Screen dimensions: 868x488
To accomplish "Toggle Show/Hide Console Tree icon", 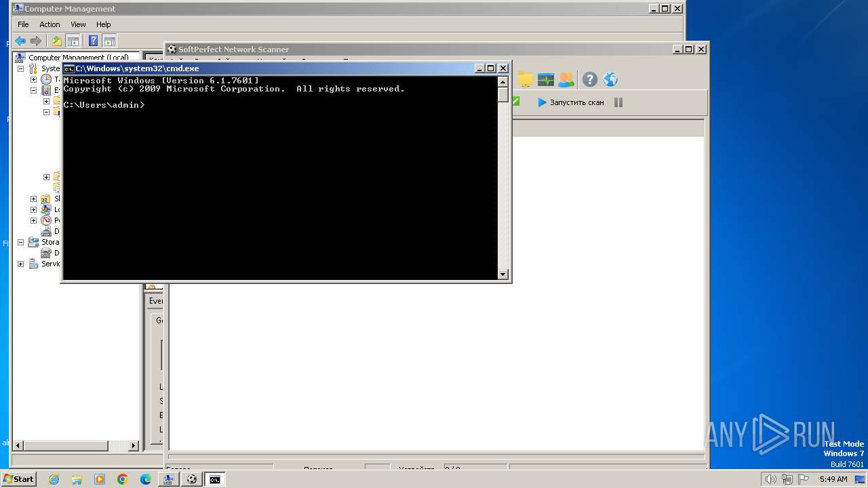I will point(73,41).
